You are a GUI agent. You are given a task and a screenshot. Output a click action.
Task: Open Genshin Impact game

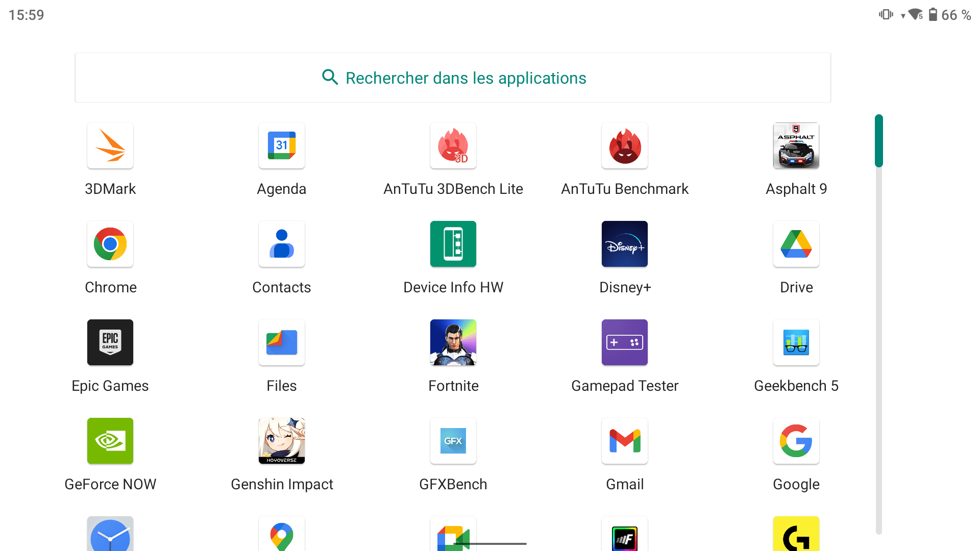(281, 440)
